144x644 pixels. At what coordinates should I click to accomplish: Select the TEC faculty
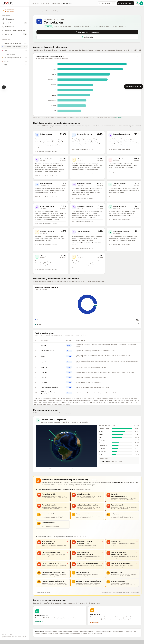14,65
